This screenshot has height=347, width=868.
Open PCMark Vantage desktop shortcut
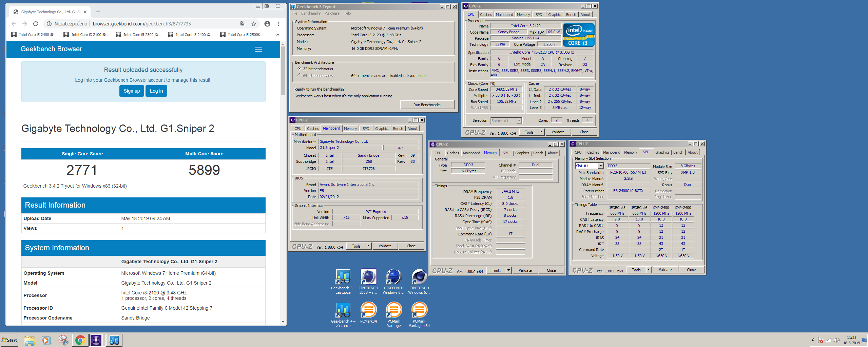(x=394, y=314)
